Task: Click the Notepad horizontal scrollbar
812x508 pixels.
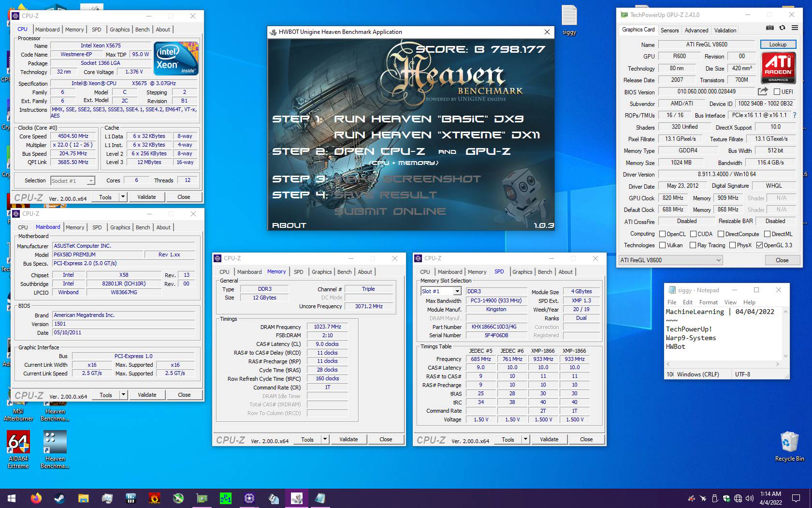Action: (x=723, y=364)
